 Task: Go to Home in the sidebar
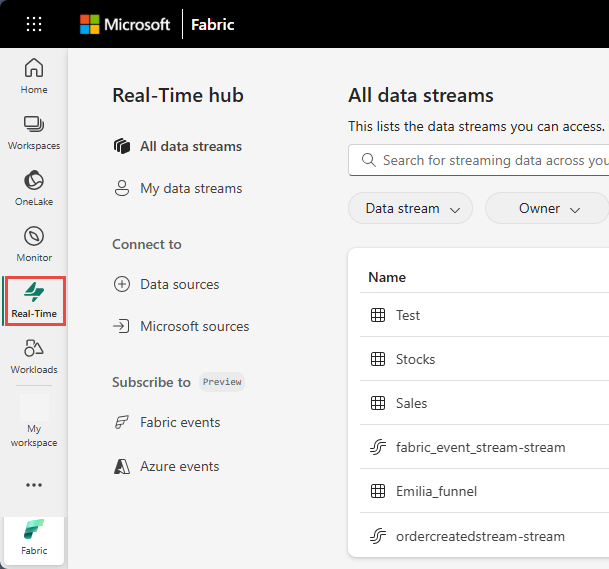[x=34, y=76]
